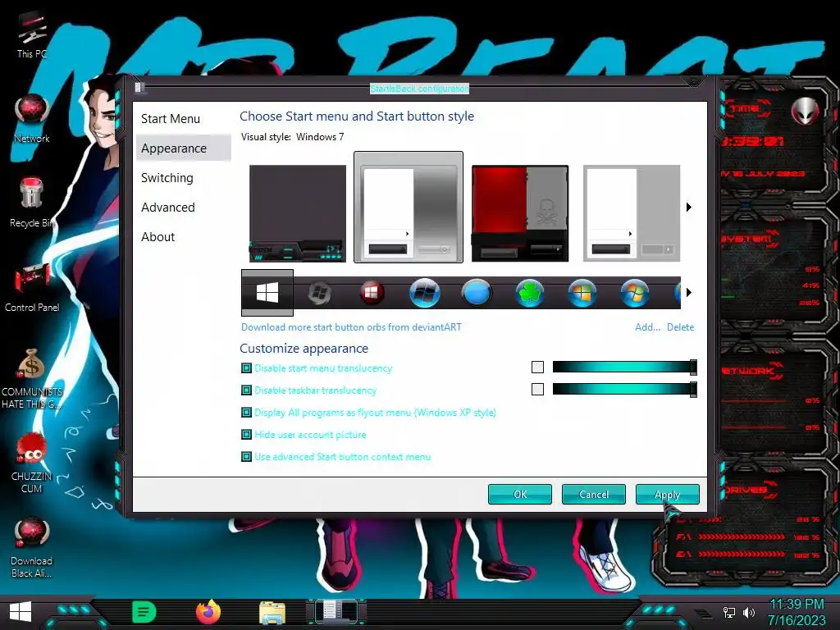Open Download Black Ali... desktop icon
The width and height of the screenshot is (840, 630).
coord(32,547)
